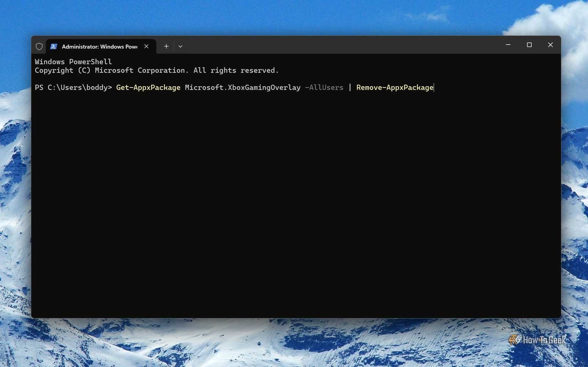Select the Administrator: Windows PowerShell tab
This screenshot has width=588, height=367.
[x=101, y=46]
